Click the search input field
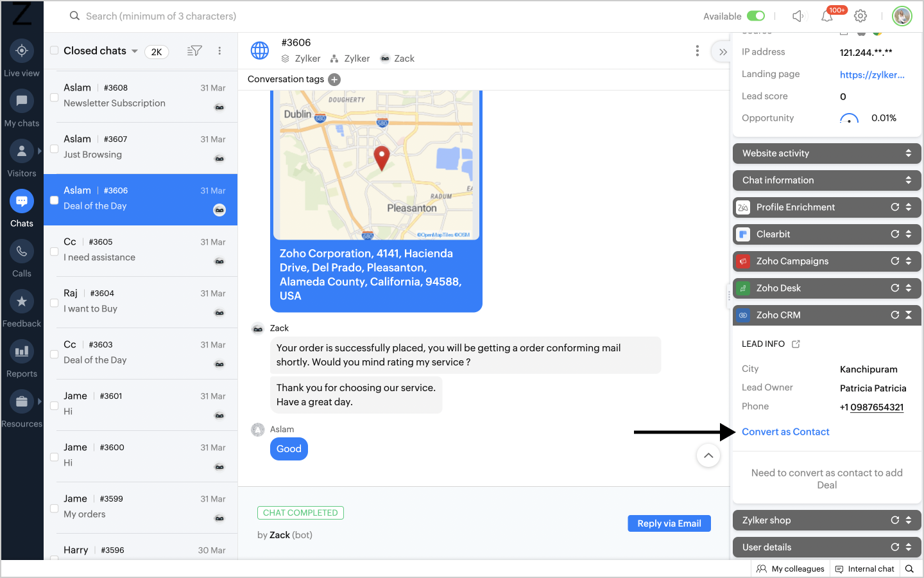The width and height of the screenshot is (924, 578). click(x=160, y=16)
